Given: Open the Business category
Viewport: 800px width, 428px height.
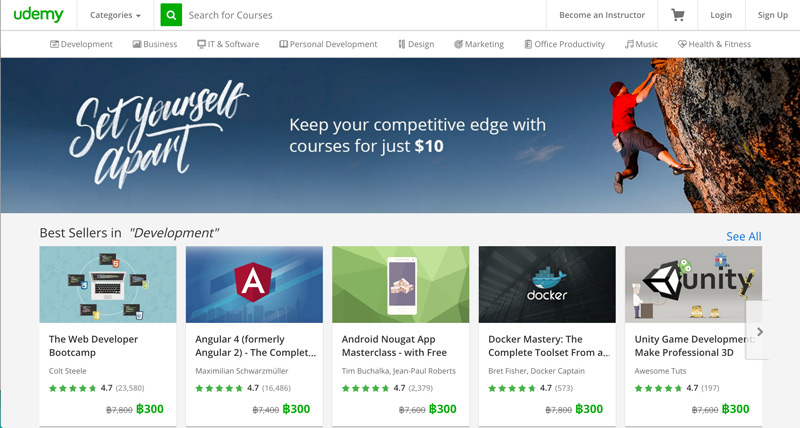Looking at the screenshot, I should (155, 44).
